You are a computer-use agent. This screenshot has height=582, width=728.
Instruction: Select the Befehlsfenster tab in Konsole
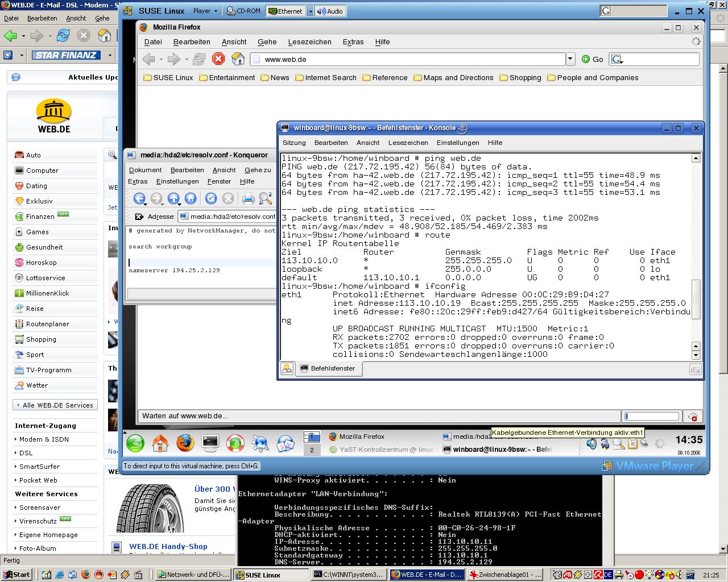328,368
